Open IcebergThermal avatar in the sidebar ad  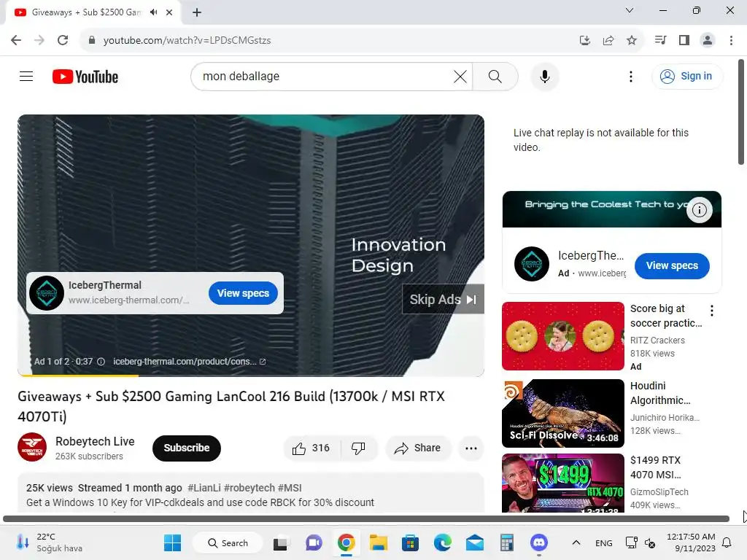click(x=532, y=264)
